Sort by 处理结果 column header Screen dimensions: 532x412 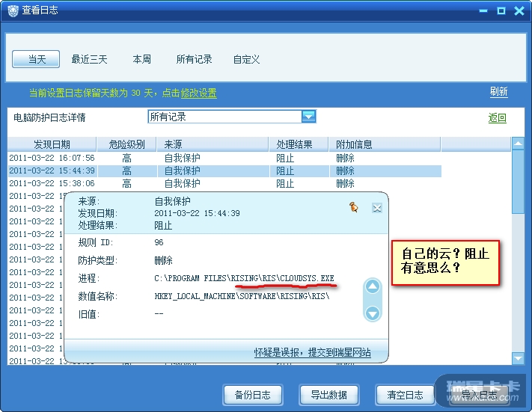(x=299, y=144)
